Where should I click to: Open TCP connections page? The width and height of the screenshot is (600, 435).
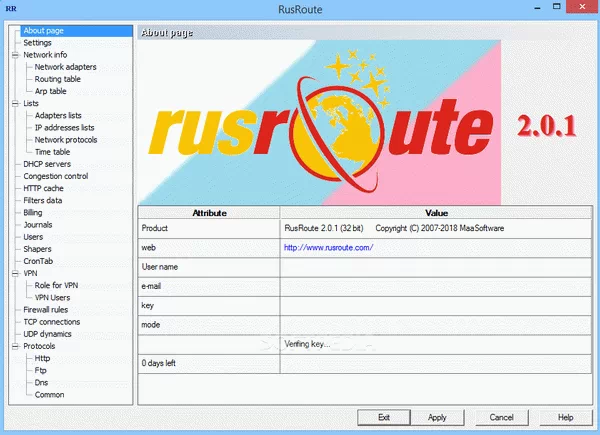coord(52,322)
